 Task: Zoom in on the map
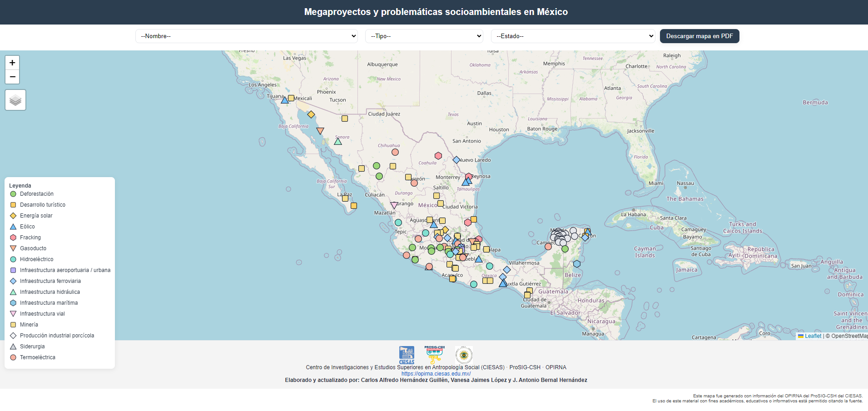(12, 63)
